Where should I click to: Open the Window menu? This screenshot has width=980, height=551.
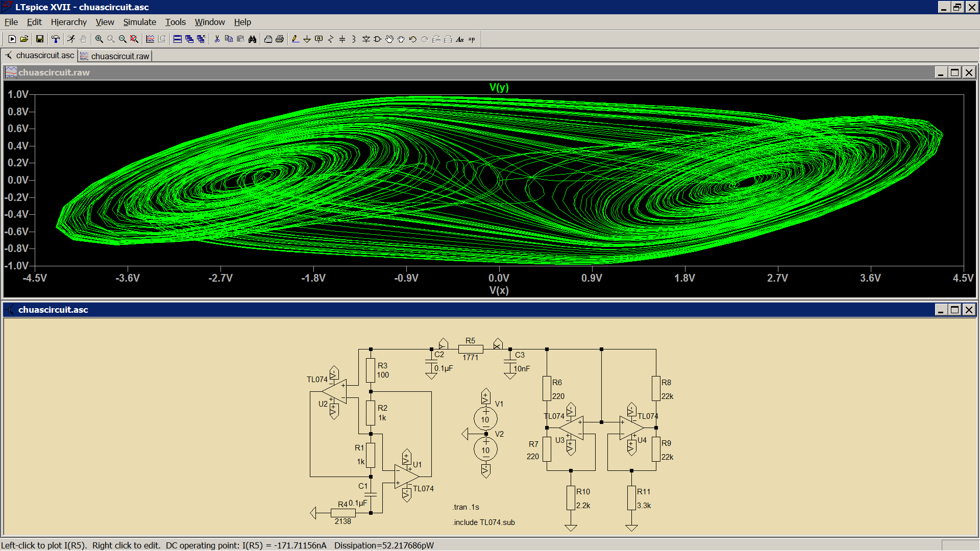(x=210, y=22)
